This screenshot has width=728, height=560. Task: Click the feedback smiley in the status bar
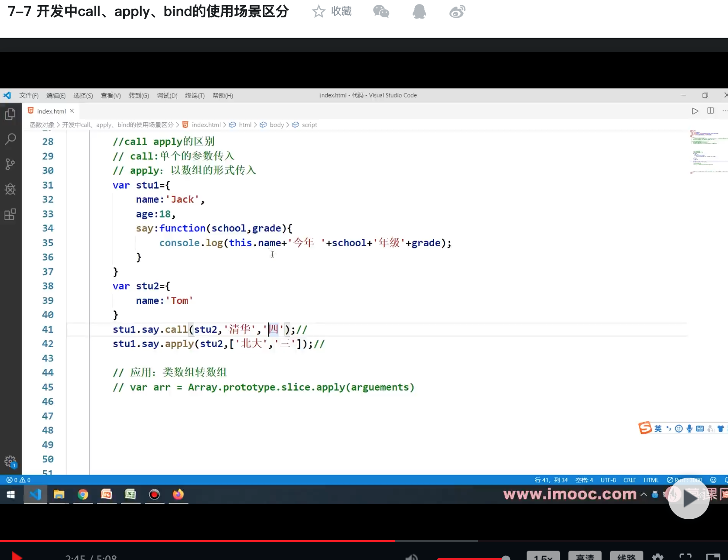[713, 480]
